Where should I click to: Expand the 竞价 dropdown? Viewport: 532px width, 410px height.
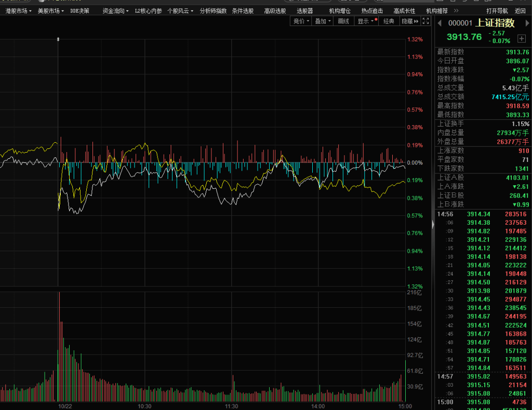click(301, 21)
